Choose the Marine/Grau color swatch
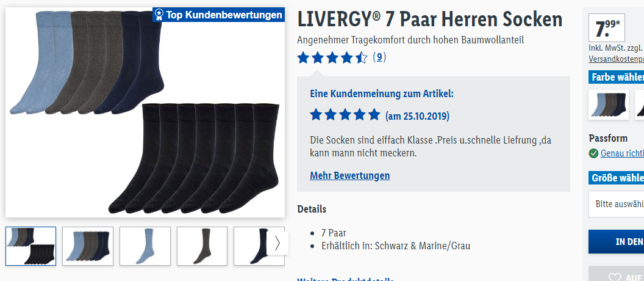Screen dimensions: 644x281 [x=609, y=105]
